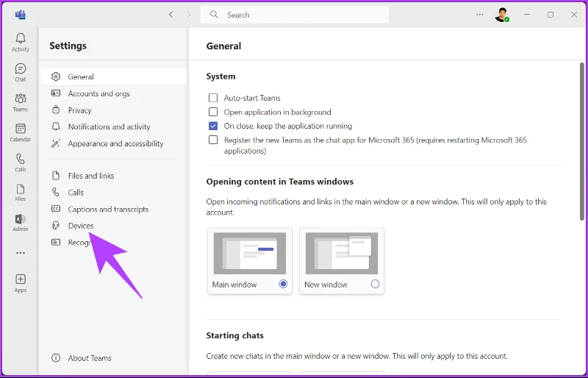
Task: Select the New window radio button
Action: (x=375, y=284)
